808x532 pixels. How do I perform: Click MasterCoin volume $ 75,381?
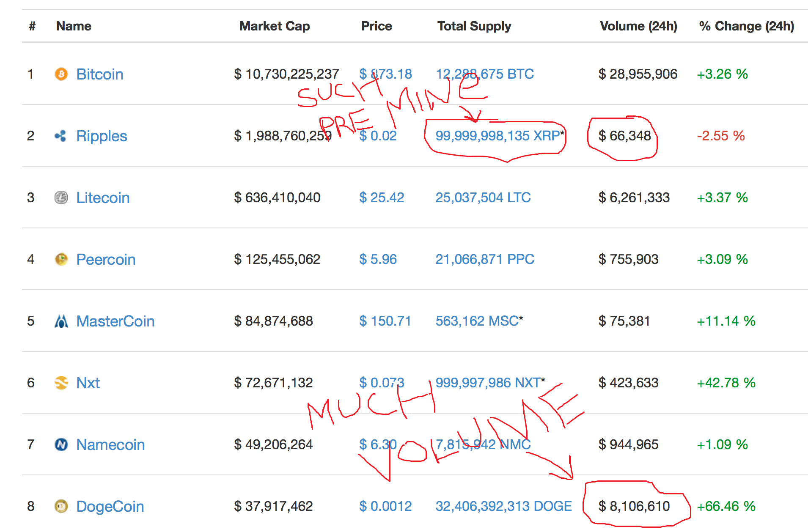624,321
